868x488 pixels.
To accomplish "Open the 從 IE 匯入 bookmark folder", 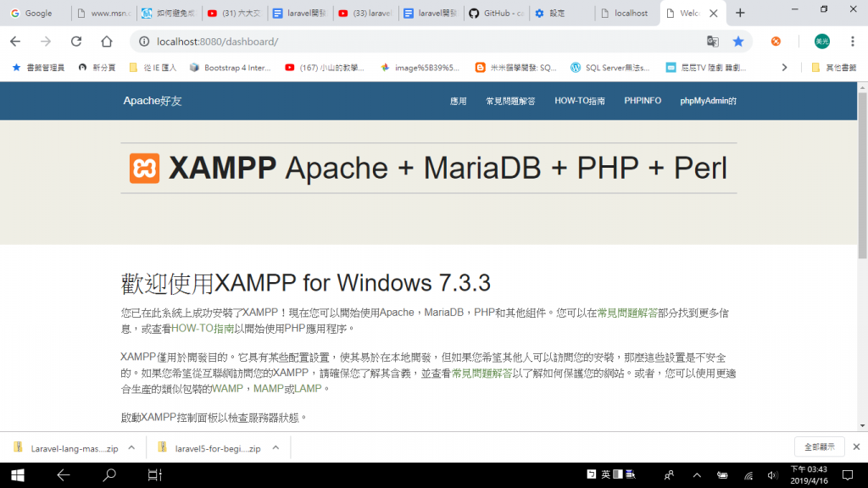I will tap(153, 68).
